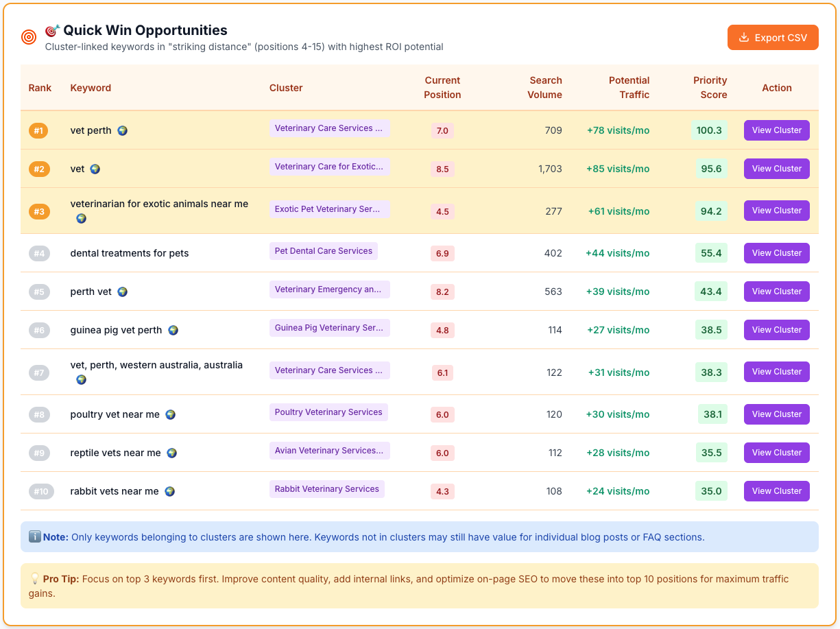Click the #1 rank badge
840x629 pixels.
39,130
